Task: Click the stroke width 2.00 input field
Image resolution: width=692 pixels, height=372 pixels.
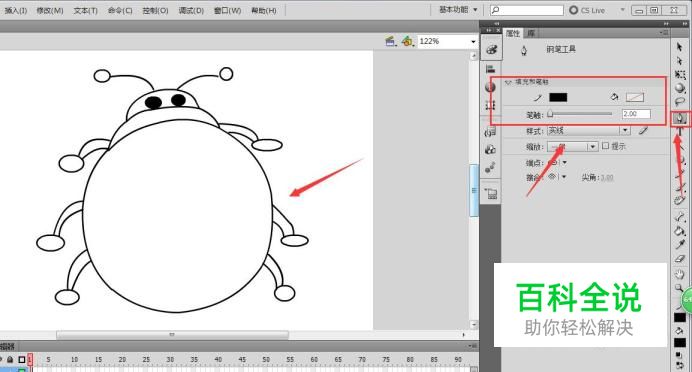Action: (x=636, y=114)
